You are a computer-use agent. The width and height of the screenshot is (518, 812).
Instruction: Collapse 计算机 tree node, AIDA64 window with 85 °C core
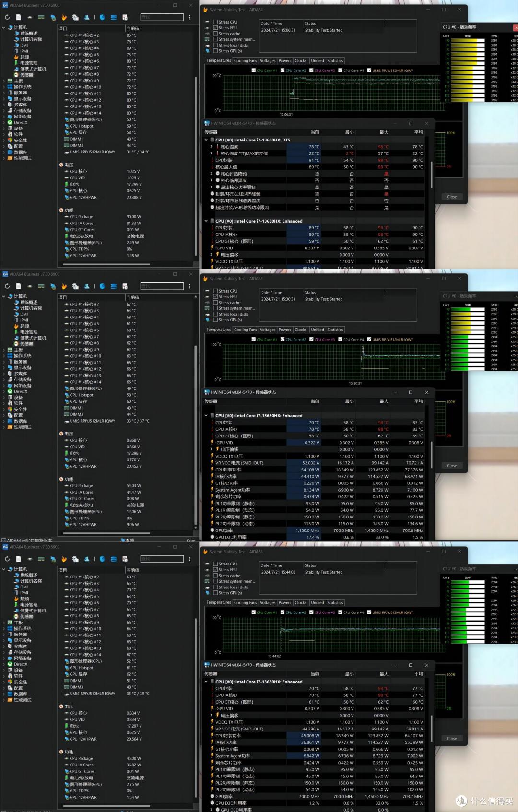4,27
